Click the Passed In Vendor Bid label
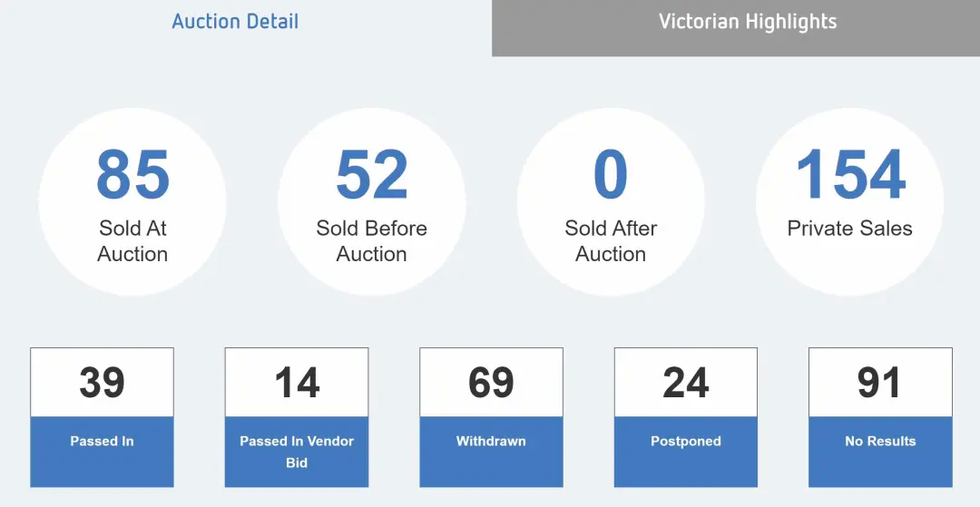This screenshot has height=507, width=980. 297,452
